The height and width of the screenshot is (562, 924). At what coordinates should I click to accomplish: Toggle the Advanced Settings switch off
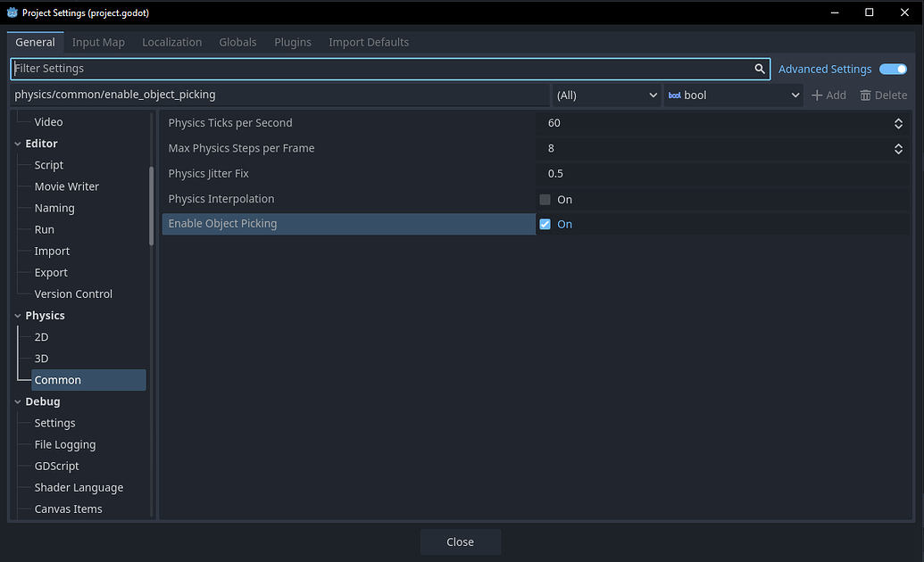[x=892, y=69]
